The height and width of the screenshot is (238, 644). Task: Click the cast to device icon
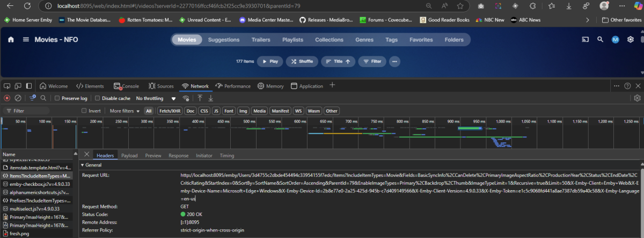click(x=585, y=40)
